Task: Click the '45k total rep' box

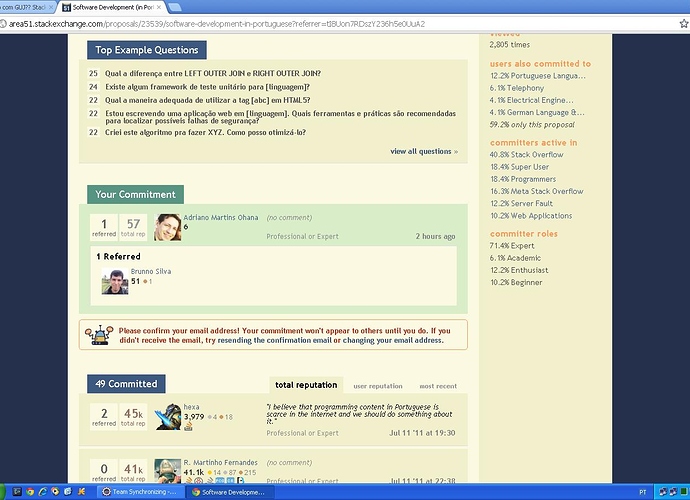Action: (133, 417)
